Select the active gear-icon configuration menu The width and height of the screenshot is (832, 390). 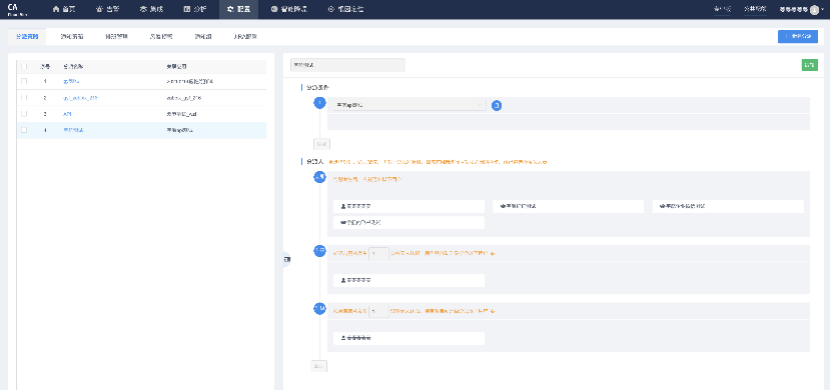tap(238, 10)
